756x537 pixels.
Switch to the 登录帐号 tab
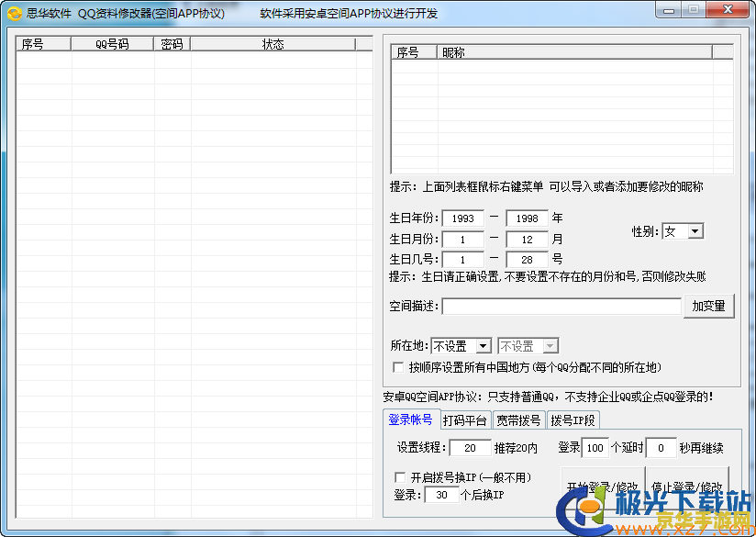411,420
